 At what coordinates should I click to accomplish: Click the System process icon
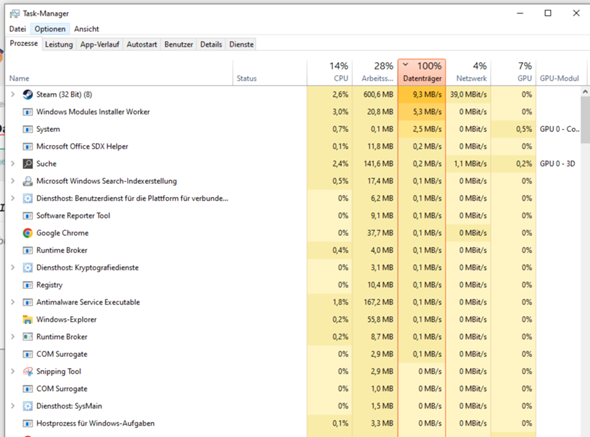(27, 129)
